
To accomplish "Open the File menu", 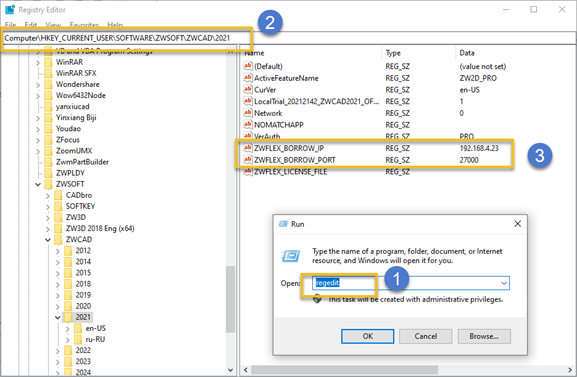I will tap(11, 25).
